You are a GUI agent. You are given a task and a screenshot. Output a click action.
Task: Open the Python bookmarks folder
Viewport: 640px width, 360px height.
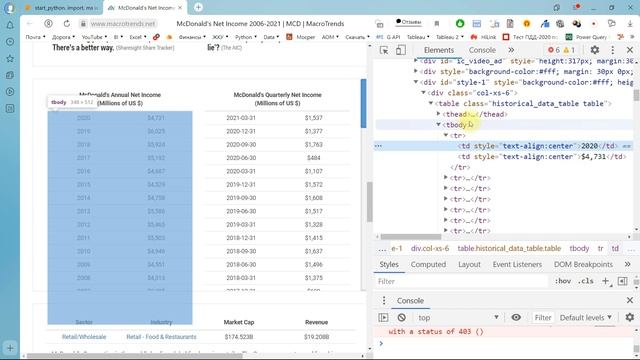click(x=246, y=37)
